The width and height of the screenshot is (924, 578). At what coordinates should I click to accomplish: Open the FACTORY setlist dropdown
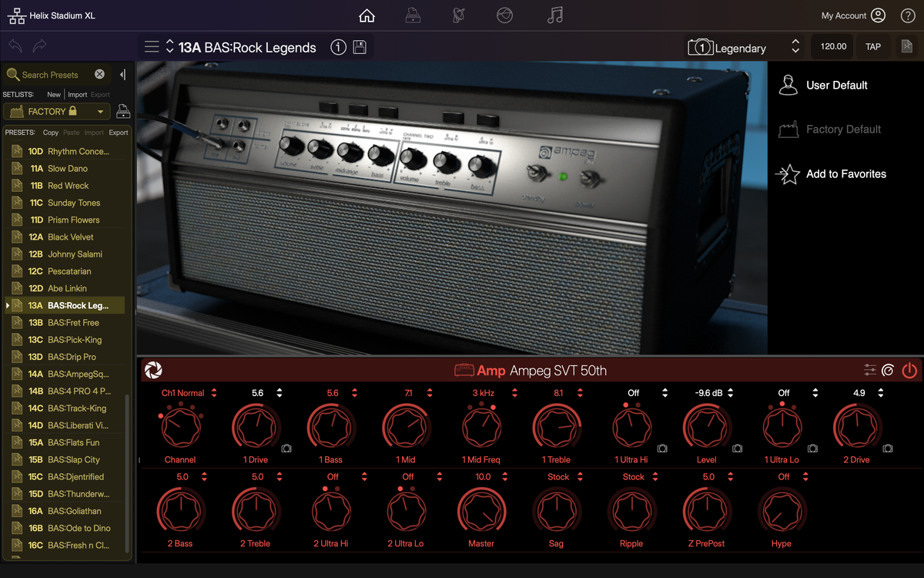[100, 112]
